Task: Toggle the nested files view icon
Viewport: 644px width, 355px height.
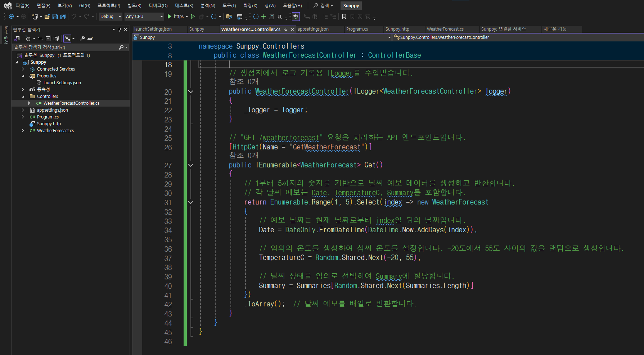Action: [67, 39]
